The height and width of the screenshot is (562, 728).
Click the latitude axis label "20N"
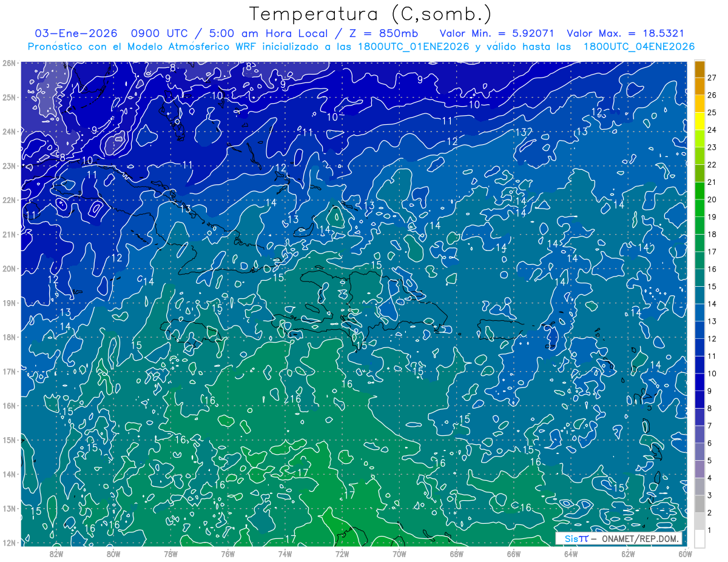point(9,269)
